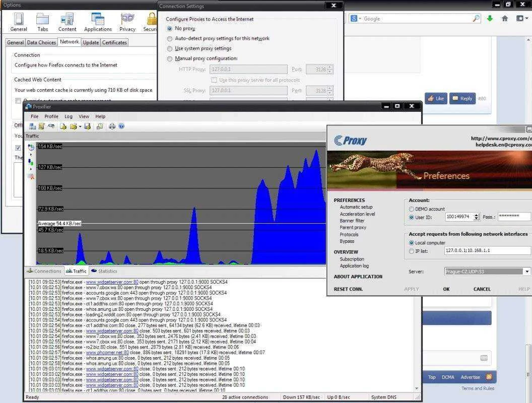Switch to the Statistics tab in Proxifier
The height and width of the screenshot is (403, 532).
pyautogui.click(x=104, y=271)
